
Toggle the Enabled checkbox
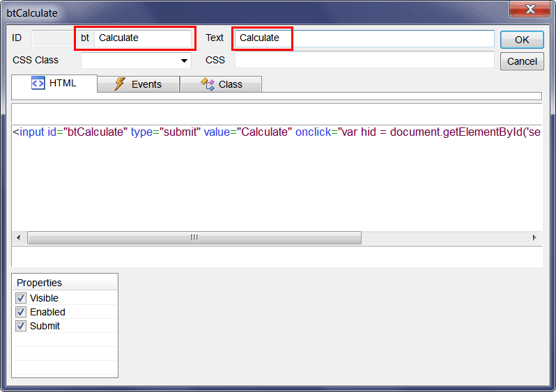[x=21, y=312]
